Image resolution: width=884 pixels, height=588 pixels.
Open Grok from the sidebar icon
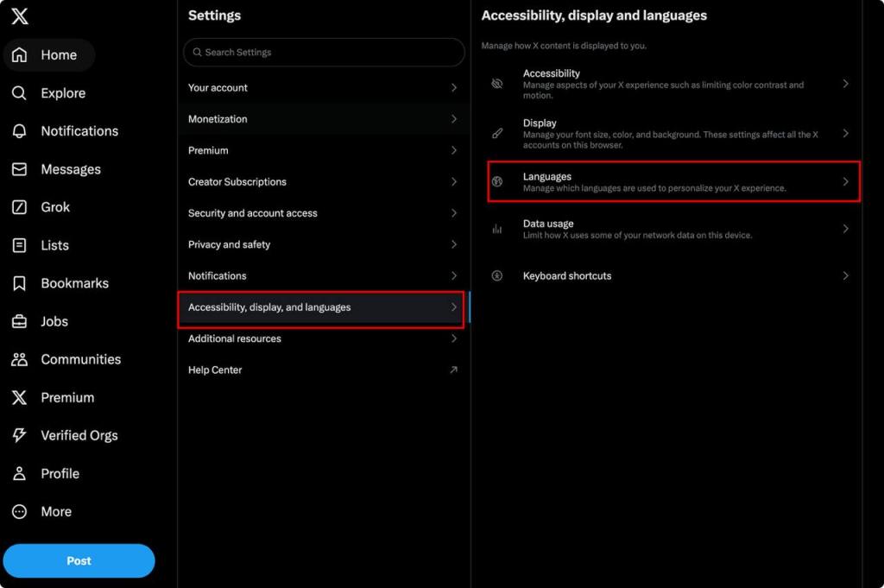pos(19,207)
